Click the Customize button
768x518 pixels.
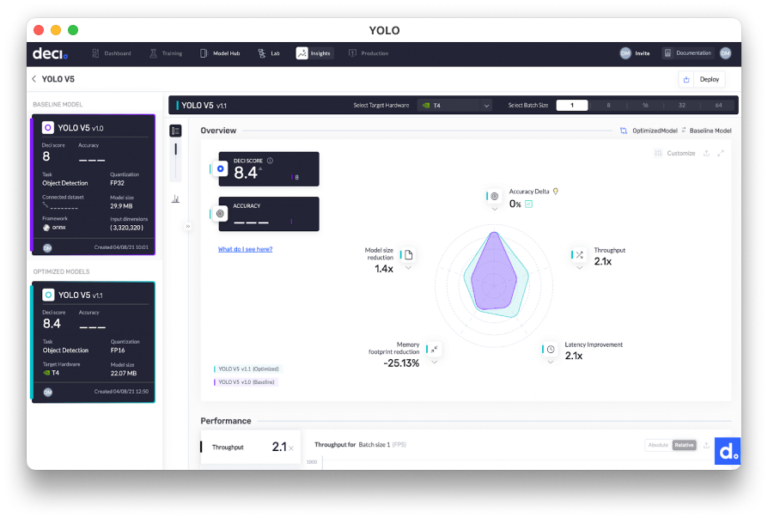point(675,153)
